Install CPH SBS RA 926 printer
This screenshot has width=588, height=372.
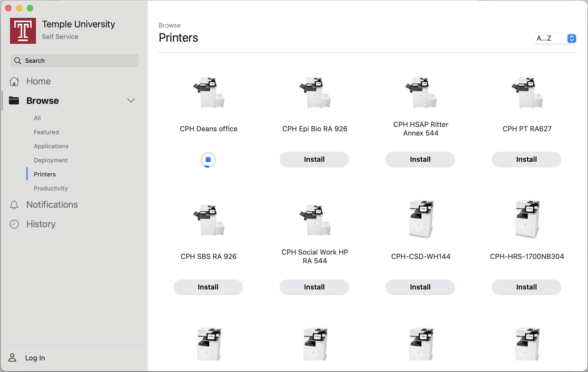pos(208,287)
